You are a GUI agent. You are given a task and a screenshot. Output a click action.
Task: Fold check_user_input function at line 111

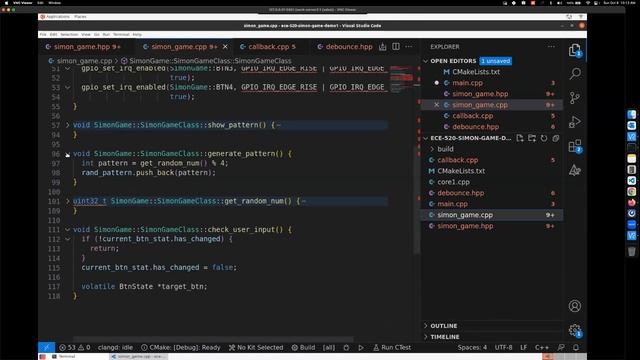pos(68,230)
